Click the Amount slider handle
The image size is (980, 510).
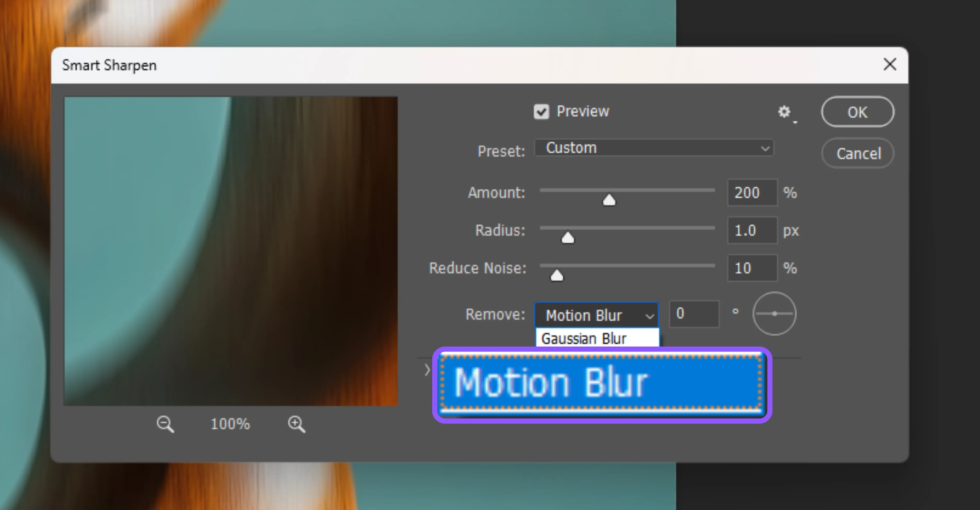click(x=609, y=200)
